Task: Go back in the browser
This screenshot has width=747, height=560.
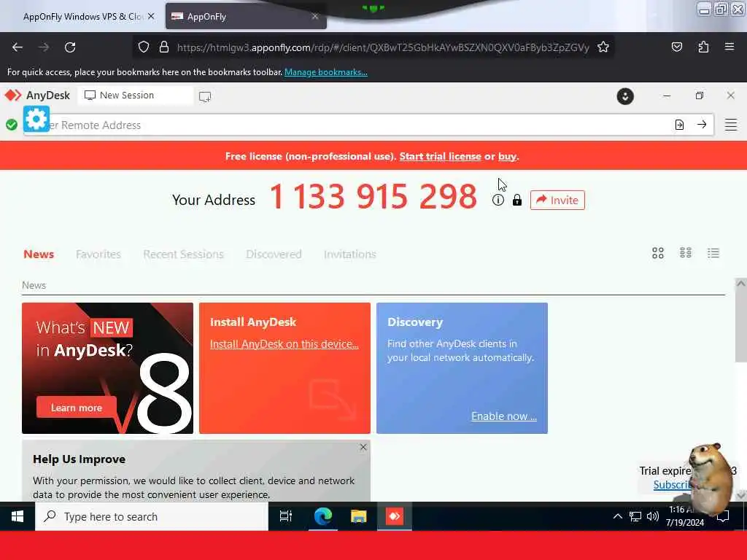Action: point(18,47)
